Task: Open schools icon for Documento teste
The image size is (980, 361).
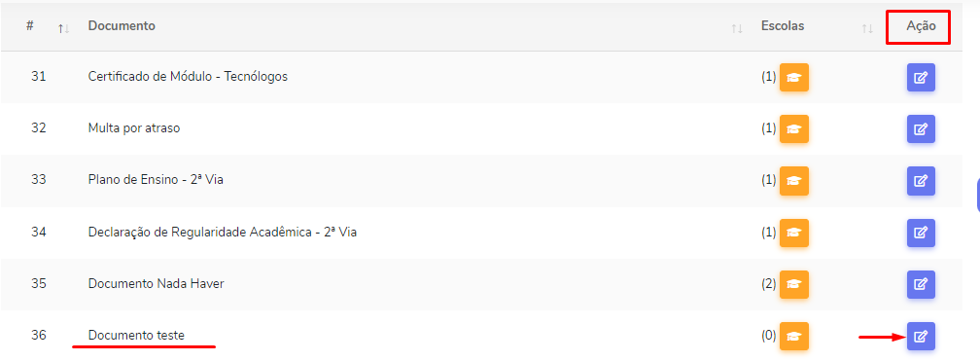Action: pos(793,336)
